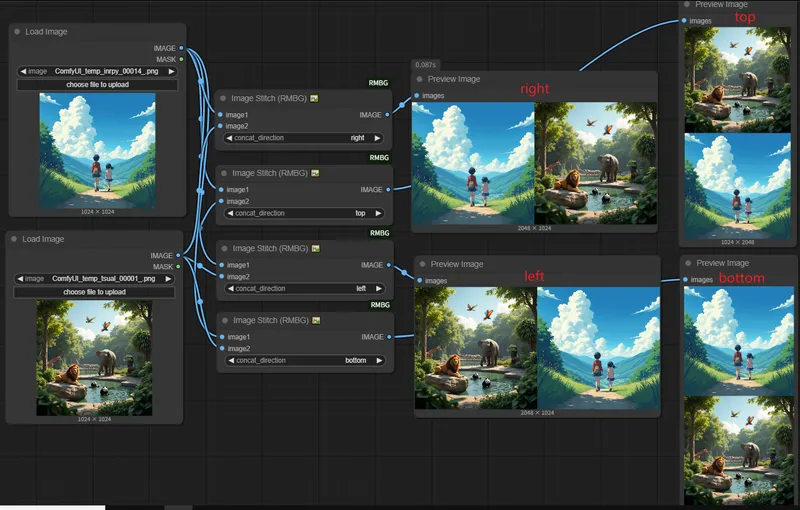Collapse the Preview Image node labeled 'left' via its title dot

423,264
